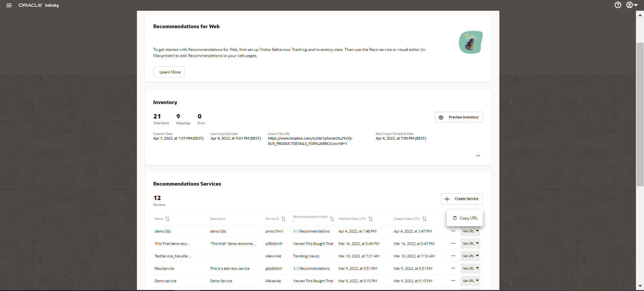Screen dimensions: 644x291
Task: Click the Description column header
Action: click(218, 219)
